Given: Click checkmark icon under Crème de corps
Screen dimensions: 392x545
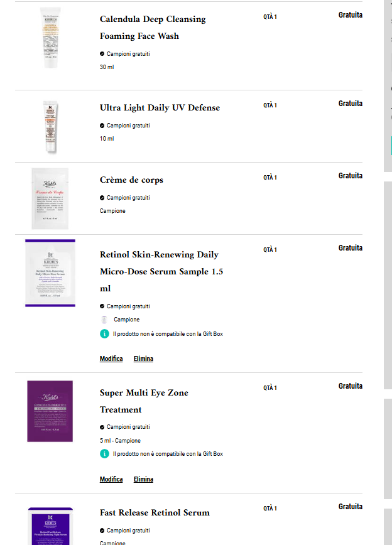Looking at the screenshot, I should (x=102, y=198).
